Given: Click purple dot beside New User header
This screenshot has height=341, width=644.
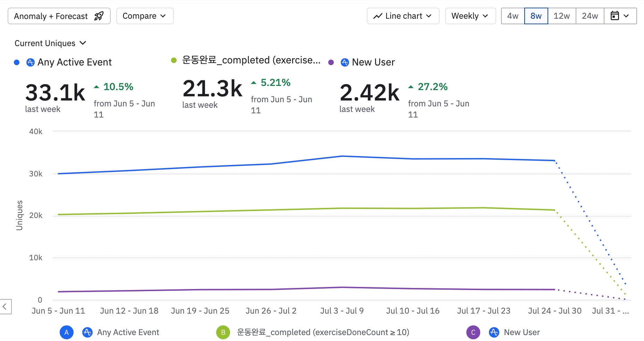Looking at the screenshot, I should click(x=331, y=62).
